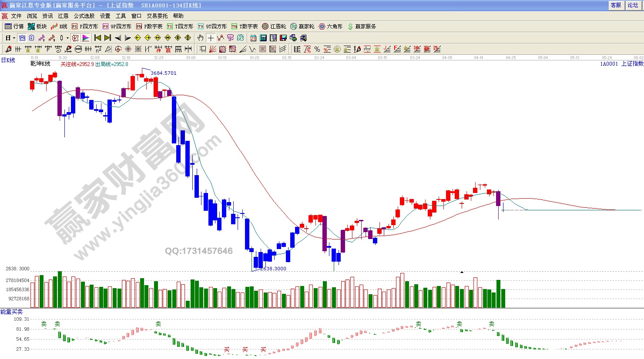Toggle the colored flag indicator button
This screenshot has height=359, width=644.
pyautogui.click(x=86, y=38)
